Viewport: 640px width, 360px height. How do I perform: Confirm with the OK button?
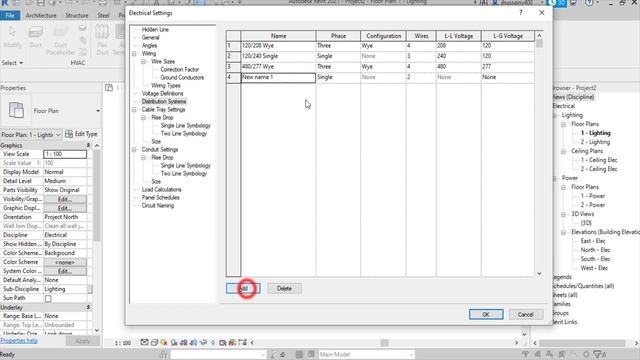coord(486,314)
